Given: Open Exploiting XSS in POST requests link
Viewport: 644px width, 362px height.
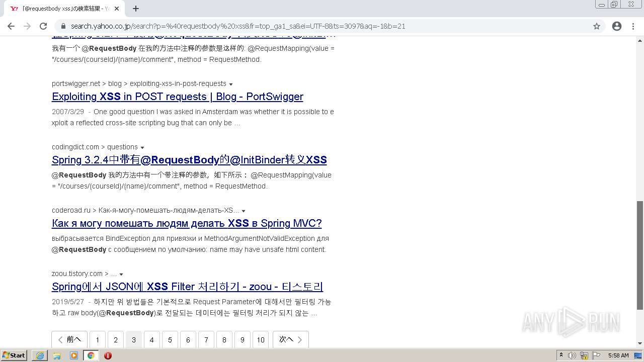Looking at the screenshot, I should 178,97.
